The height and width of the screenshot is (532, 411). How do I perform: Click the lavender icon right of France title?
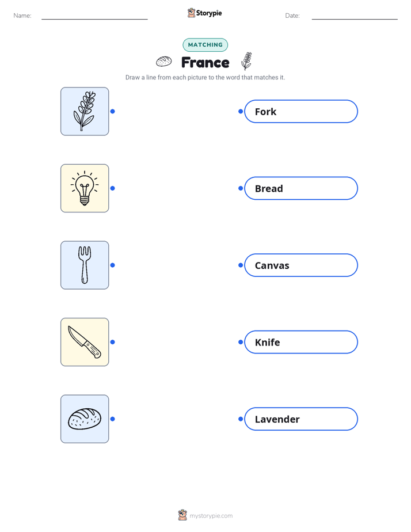tap(246, 61)
